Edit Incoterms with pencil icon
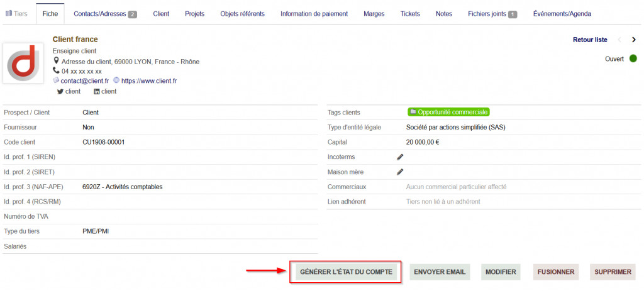The image size is (644, 291). coord(400,156)
